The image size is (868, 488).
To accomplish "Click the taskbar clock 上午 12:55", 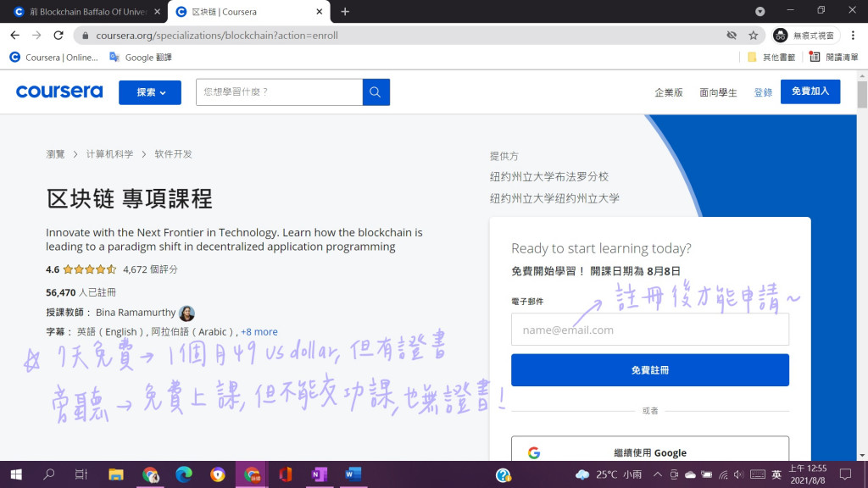I will pyautogui.click(x=808, y=474).
